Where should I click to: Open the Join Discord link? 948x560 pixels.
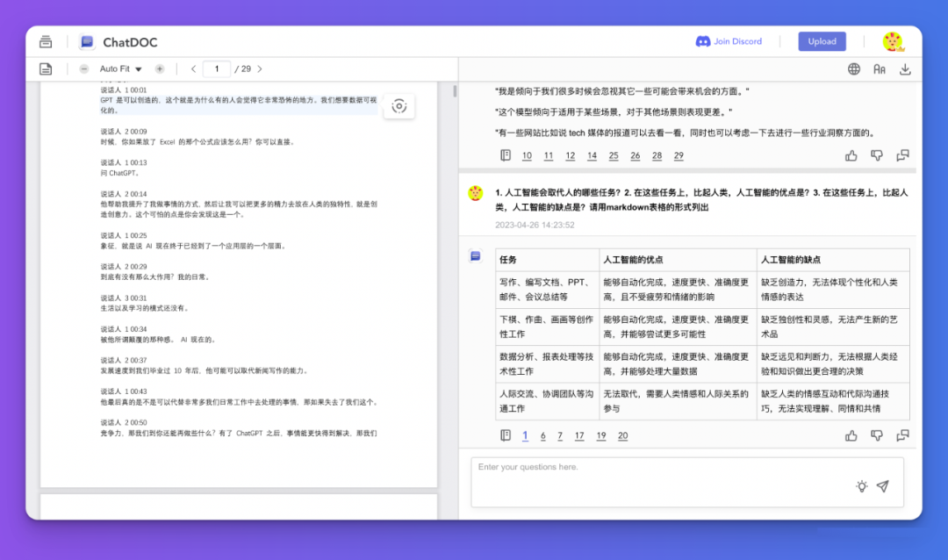(x=731, y=40)
